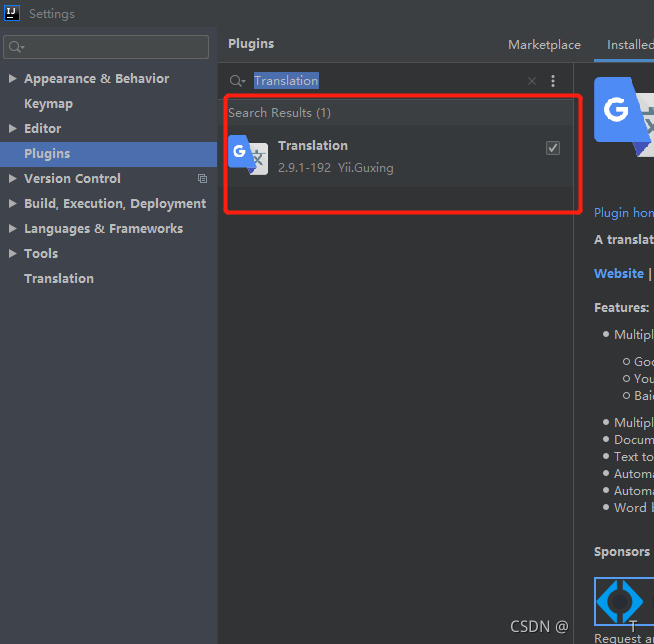
Task: Click the Plugins page heading
Action: tap(251, 44)
